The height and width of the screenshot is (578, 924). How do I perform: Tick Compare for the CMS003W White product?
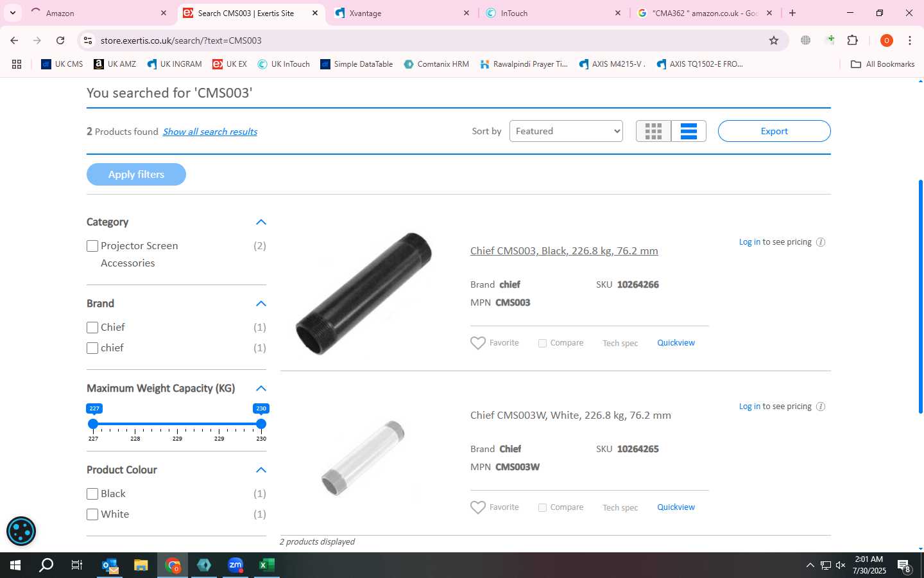pyautogui.click(x=542, y=507)
